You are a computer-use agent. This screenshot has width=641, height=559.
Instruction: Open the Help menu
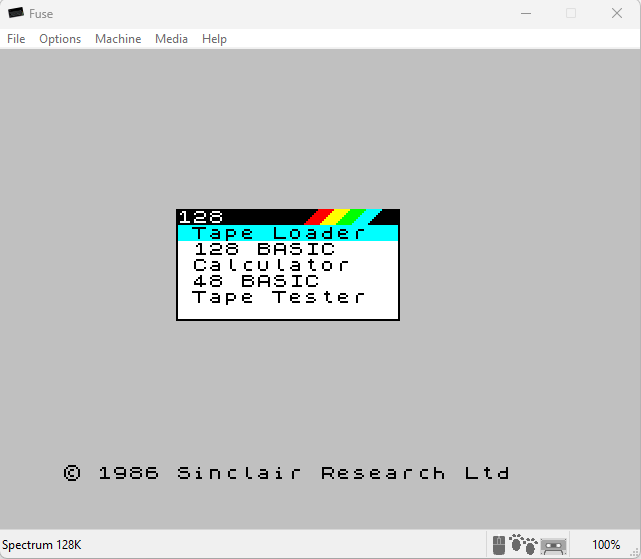tap(214, 39)
